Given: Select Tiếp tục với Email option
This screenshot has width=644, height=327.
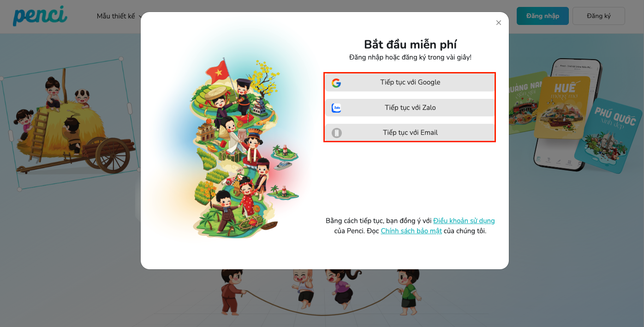Looking at the screenshot, I should pos(410,133).
